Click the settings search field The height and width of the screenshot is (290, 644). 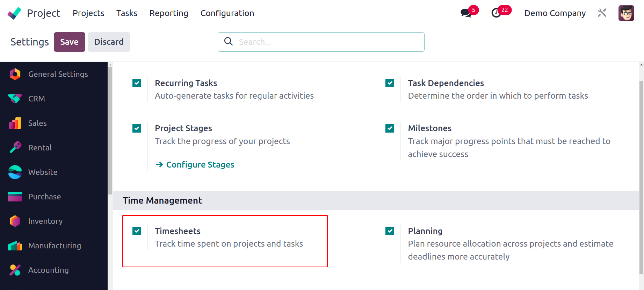(x=321, y=42)
